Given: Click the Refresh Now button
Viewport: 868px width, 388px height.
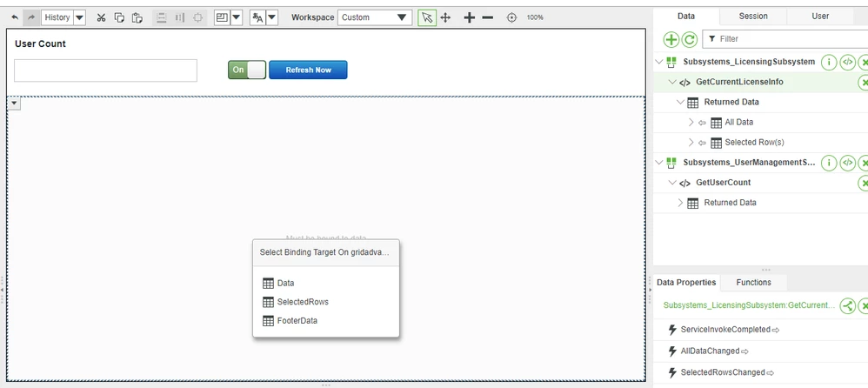Looking at the screenshot, I should click(309, 70).
